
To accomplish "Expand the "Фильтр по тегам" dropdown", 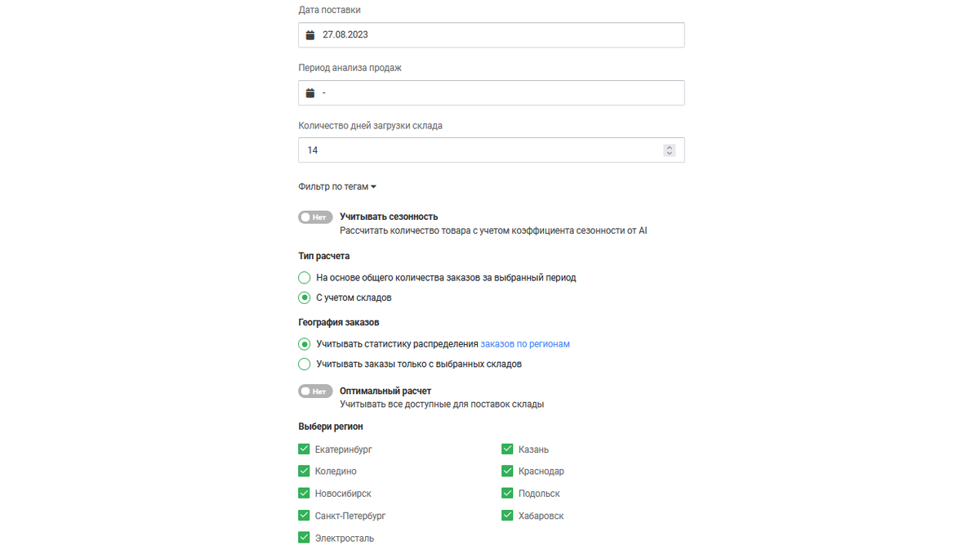I will (x=337, y=186).
